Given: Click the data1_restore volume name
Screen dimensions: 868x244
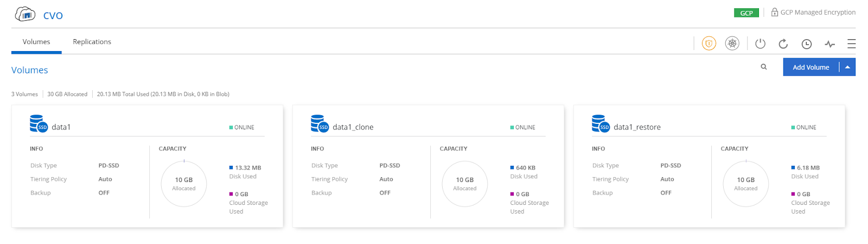Looking at the screenshot, I should click(x=637, y=127).
